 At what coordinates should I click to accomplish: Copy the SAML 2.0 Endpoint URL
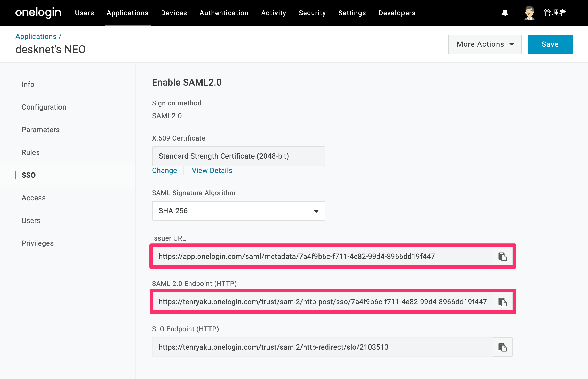(502, 302)
